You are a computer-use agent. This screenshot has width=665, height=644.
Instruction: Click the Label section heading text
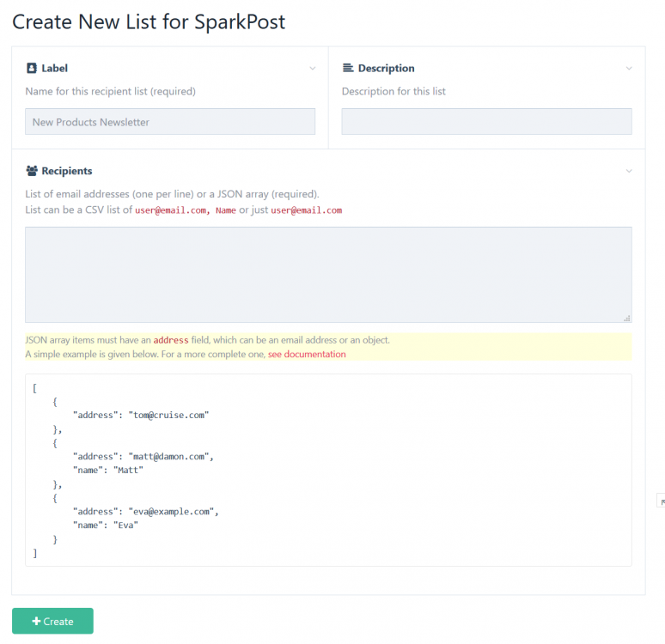(55, 68)
